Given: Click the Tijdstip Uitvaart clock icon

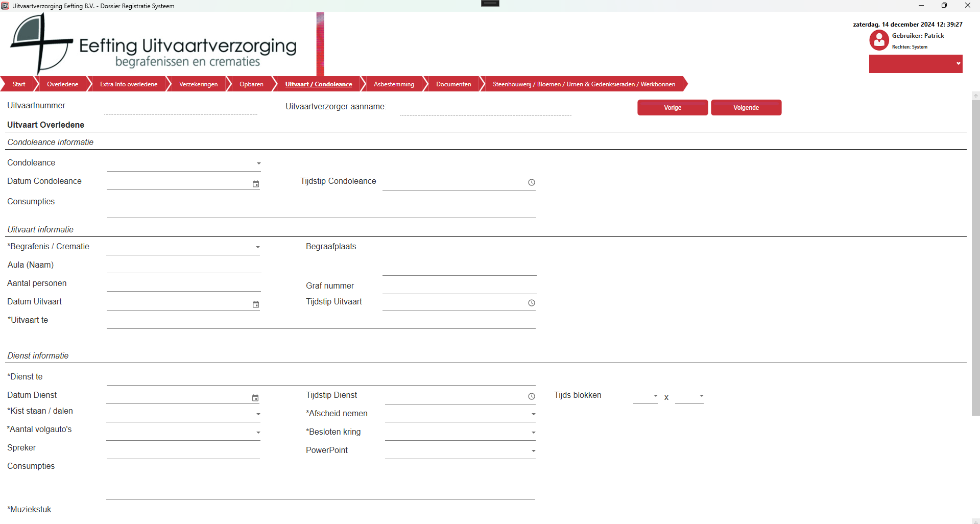Looking at the screenshot, I should pyautogui.click(x=531, y=303).
